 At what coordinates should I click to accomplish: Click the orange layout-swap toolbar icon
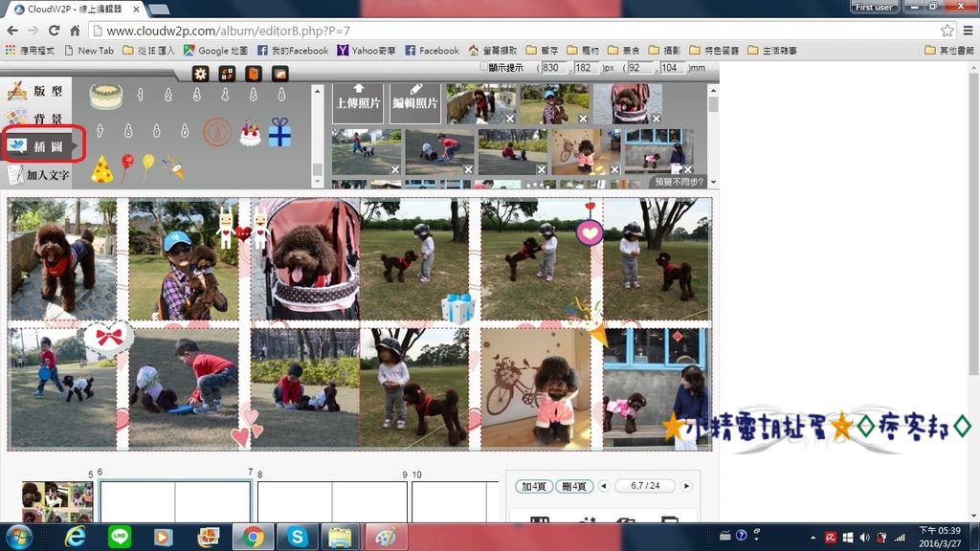click(227, 74)
